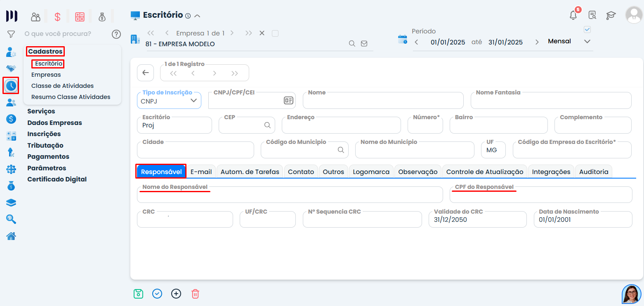Open the user profile avatar
Image resolution: width=644 pixels, height=306 pixels.
click(634, 15)
